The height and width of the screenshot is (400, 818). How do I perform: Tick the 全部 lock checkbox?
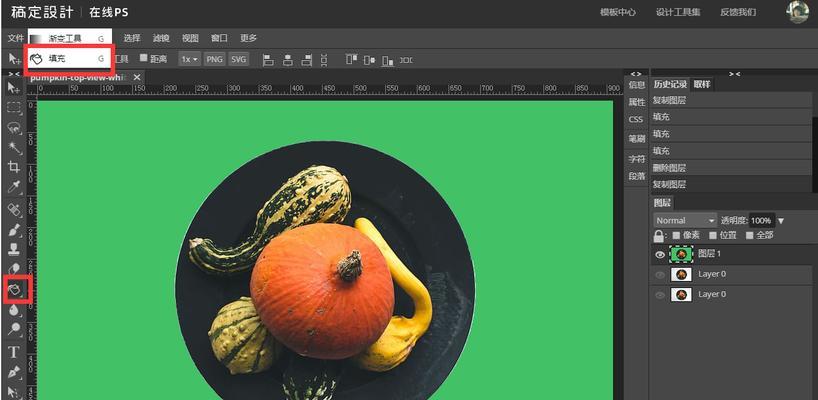tap(750, 235)
